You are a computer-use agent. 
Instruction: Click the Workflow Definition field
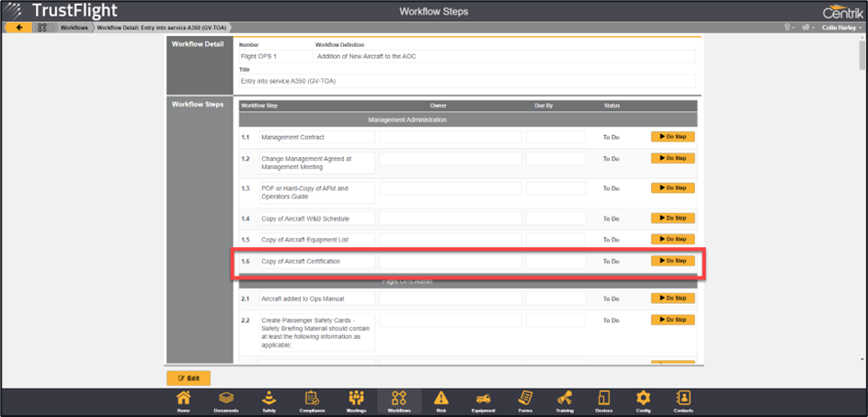coord(505,56)
